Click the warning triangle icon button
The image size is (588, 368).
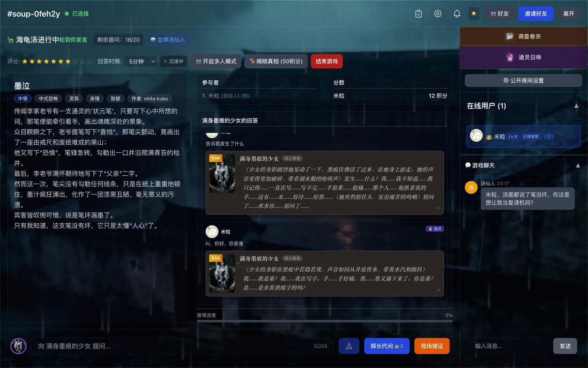click(349, 346)
